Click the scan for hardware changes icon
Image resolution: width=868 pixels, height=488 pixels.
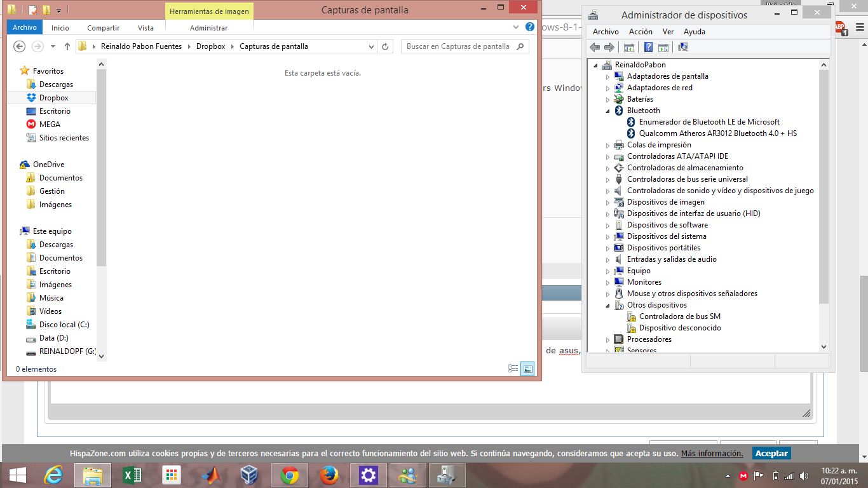(x=683, y=47)
